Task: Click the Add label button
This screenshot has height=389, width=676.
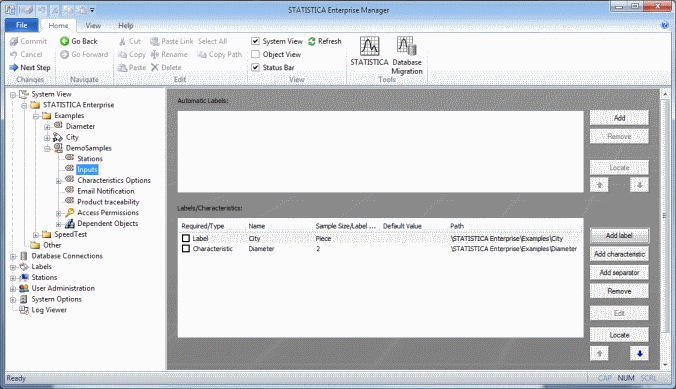Action: coord(619,235)
